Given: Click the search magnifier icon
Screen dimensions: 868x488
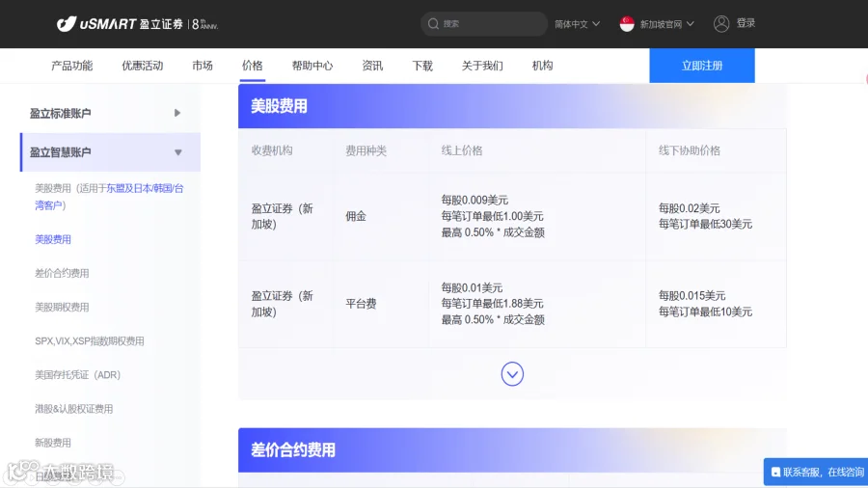Looking at the screenshot, I should tap(433, 24).
